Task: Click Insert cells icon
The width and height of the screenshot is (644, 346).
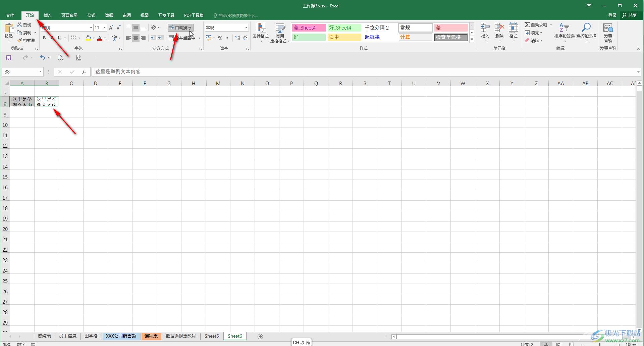Action: (x=485, y=28)
